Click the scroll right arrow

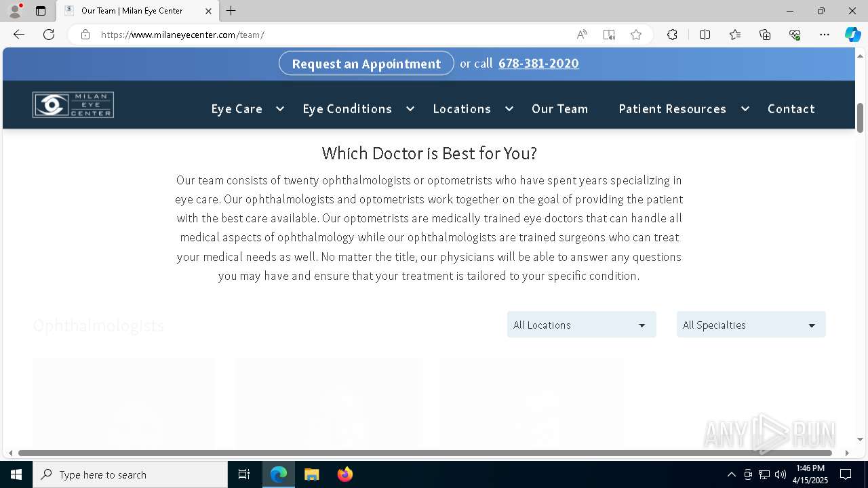(847, 453)
